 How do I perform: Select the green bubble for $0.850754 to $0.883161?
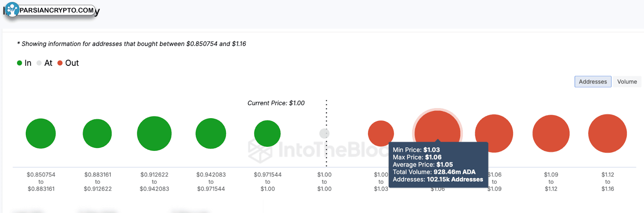pyautogui.click(x=41, y=134)
